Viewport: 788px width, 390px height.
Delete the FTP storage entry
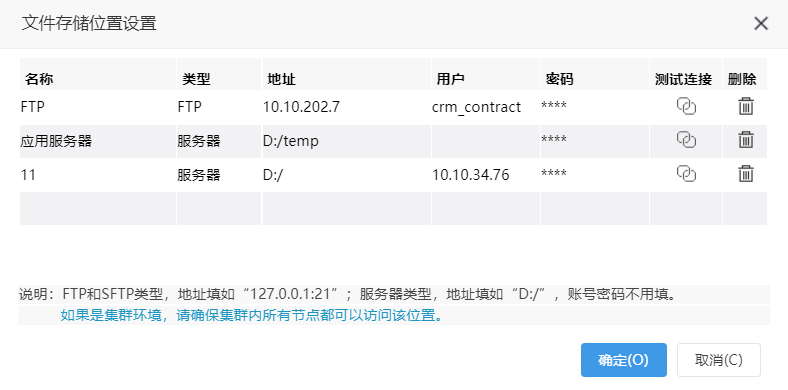pos(745,107)
